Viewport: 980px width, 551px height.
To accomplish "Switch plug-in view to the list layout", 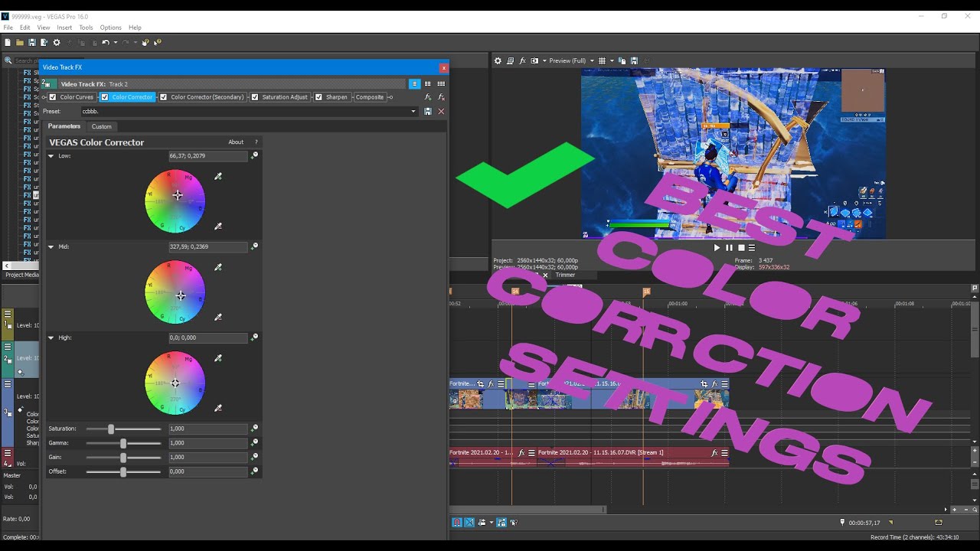I will pyautogui.click(x=414, y=84).
